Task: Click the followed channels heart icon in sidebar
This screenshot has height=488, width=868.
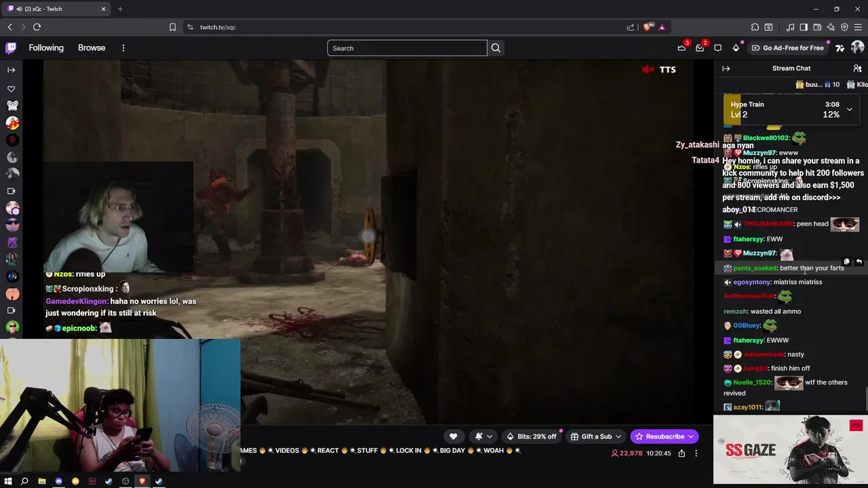Action: (x=12, y=89)
